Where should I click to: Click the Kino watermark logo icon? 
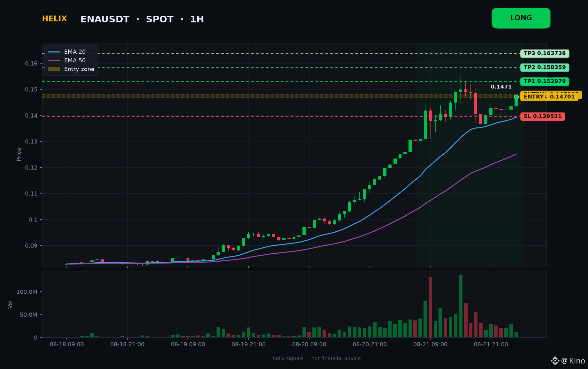tap(555, 361)
